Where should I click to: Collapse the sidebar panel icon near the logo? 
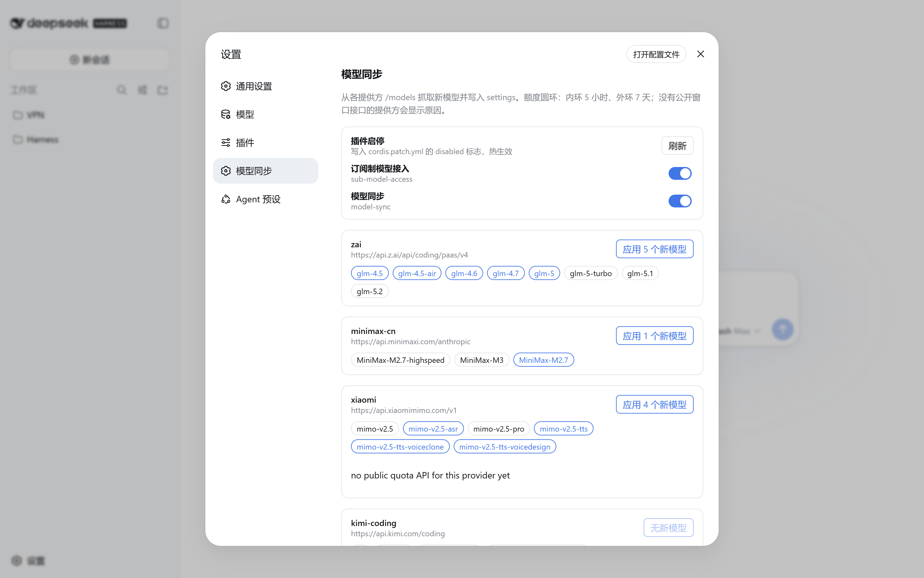click(163, 23)
